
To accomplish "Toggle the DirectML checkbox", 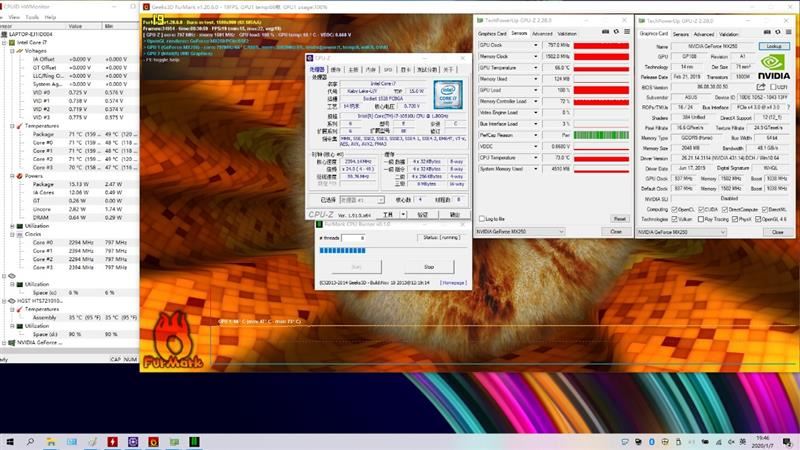I will (x=765, y=210).
